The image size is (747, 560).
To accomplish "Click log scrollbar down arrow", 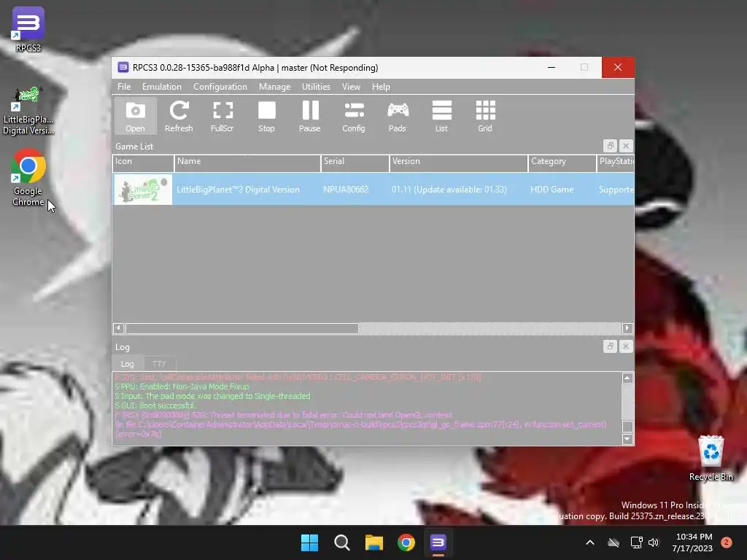I will click(627, 439).
